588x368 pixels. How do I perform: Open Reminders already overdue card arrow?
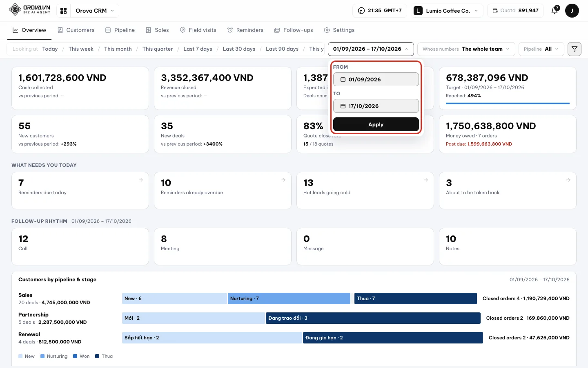click(x=283, y=180)
